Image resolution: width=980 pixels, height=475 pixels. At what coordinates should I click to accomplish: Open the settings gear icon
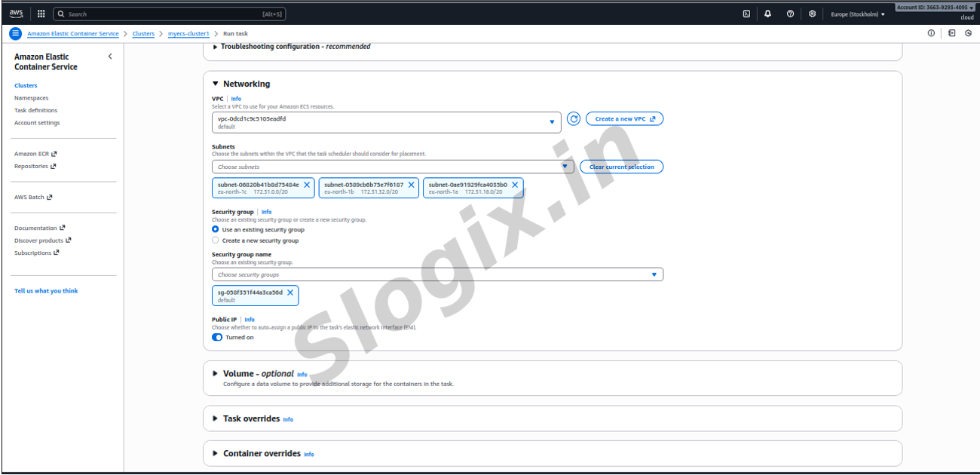812,14
